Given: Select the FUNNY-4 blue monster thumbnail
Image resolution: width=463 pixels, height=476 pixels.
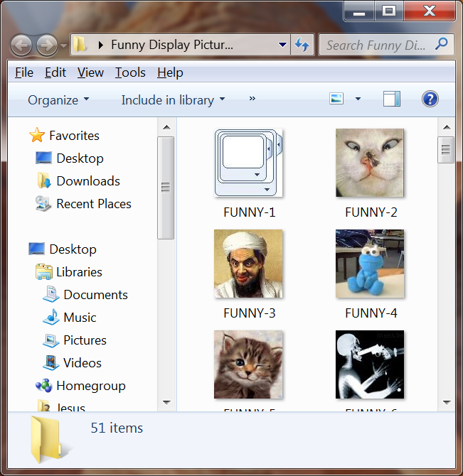Looking at the screenshot, I should tap(370, 264).
